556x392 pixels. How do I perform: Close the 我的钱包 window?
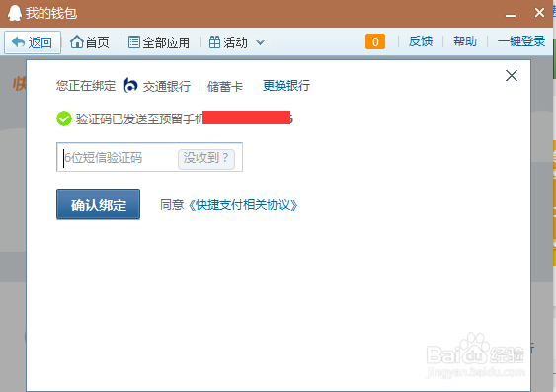[539, 13]
